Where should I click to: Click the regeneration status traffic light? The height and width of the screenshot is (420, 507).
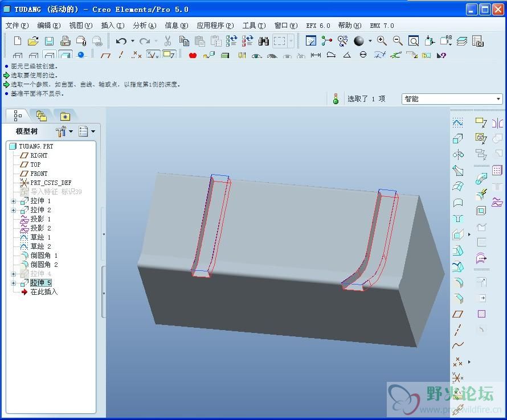point(336,99)
